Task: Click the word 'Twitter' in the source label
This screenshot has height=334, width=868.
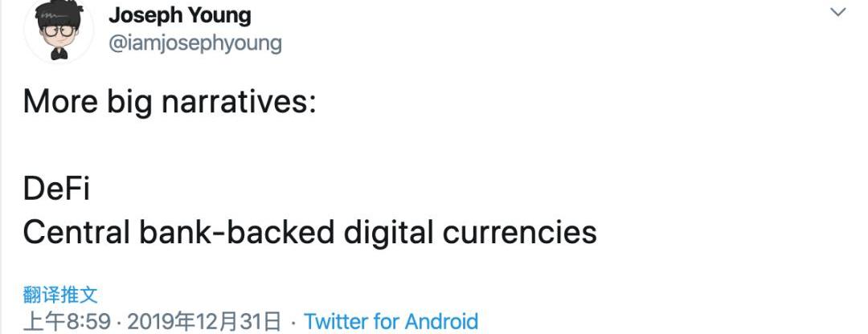Action: click(x=337, y=322)
